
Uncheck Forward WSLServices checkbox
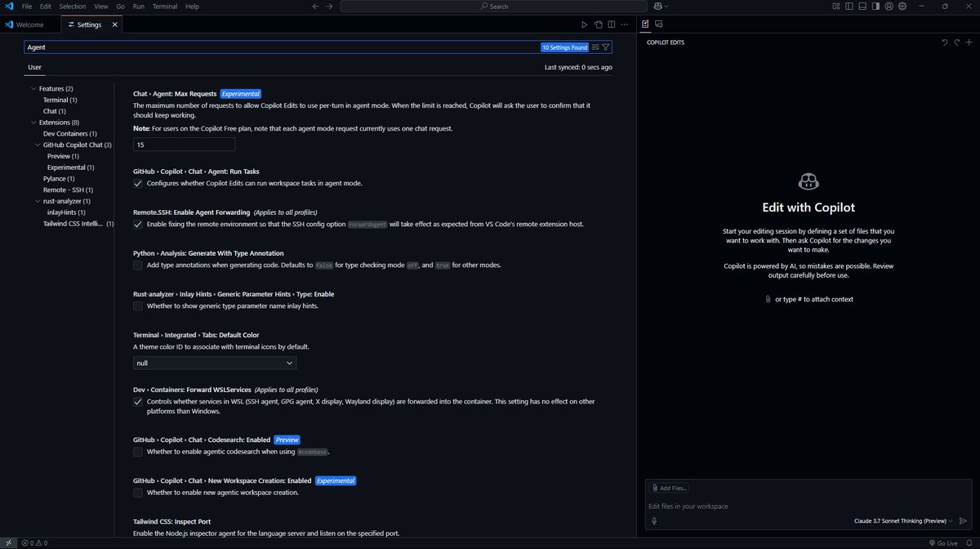pyautogui.click(x=138, y=401)
